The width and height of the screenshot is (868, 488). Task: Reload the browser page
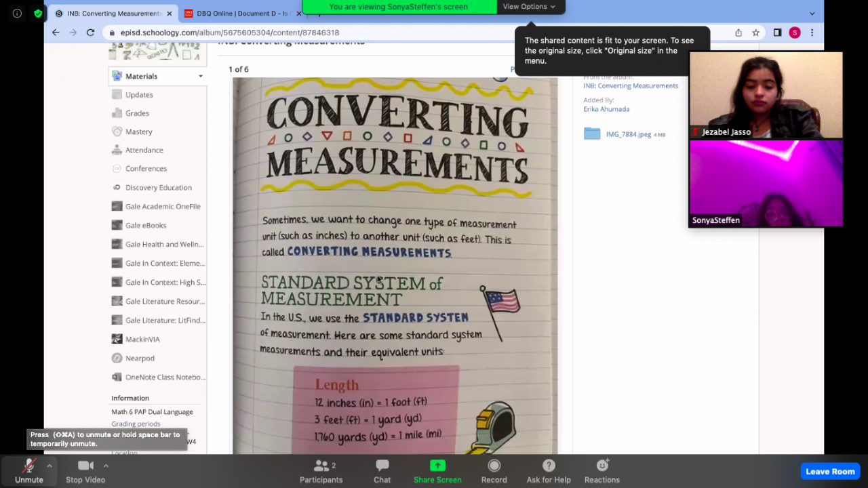tap(90, 33)
